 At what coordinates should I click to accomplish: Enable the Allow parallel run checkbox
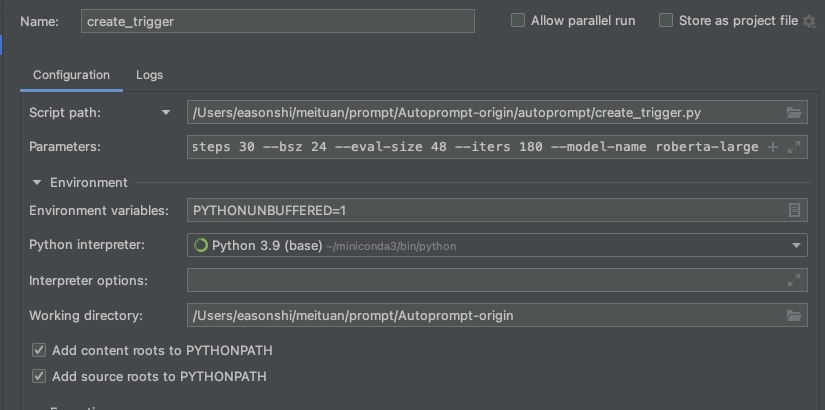coord(518,20)
